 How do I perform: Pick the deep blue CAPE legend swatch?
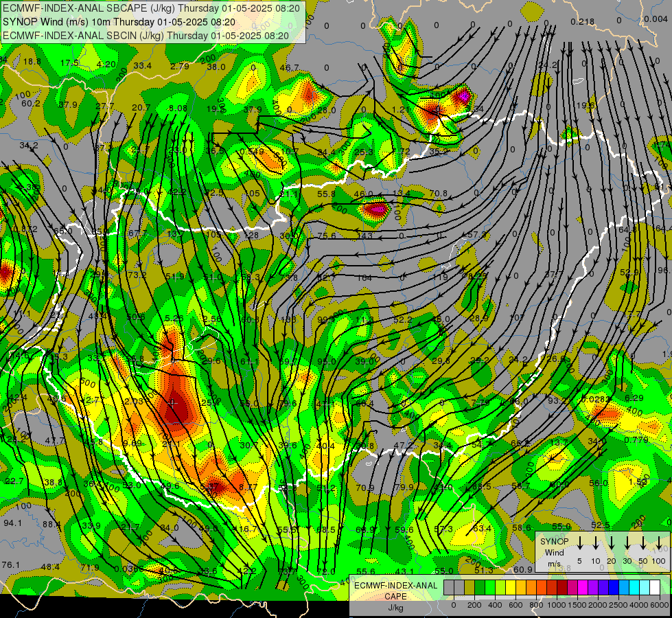(x=614, y=587)
